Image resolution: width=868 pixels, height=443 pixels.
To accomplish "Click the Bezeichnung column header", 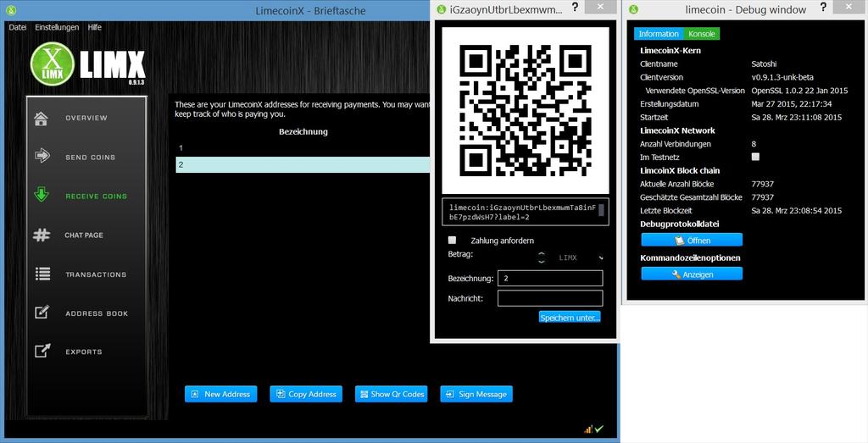I will tap(303, 131).
